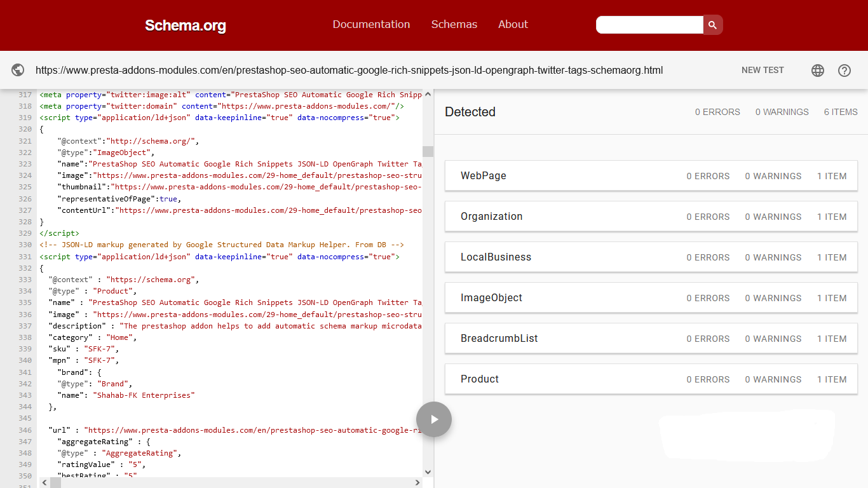Open the help question mark icon
This screenshot has height=488, width=868.
point(844,71)
